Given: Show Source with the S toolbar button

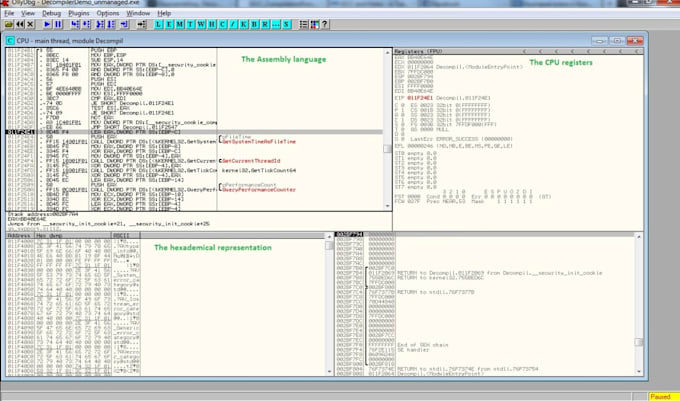Looking at the screenshot, I should pos(287,24).
